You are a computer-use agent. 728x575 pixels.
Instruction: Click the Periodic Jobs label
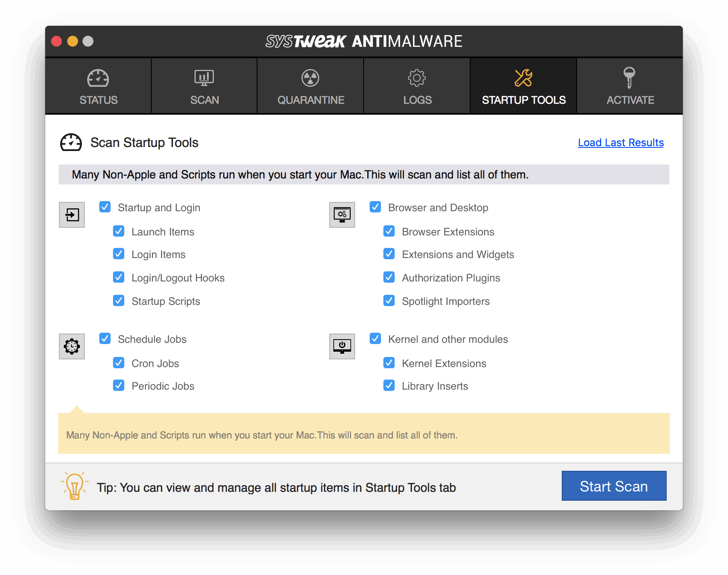[163, 386]
